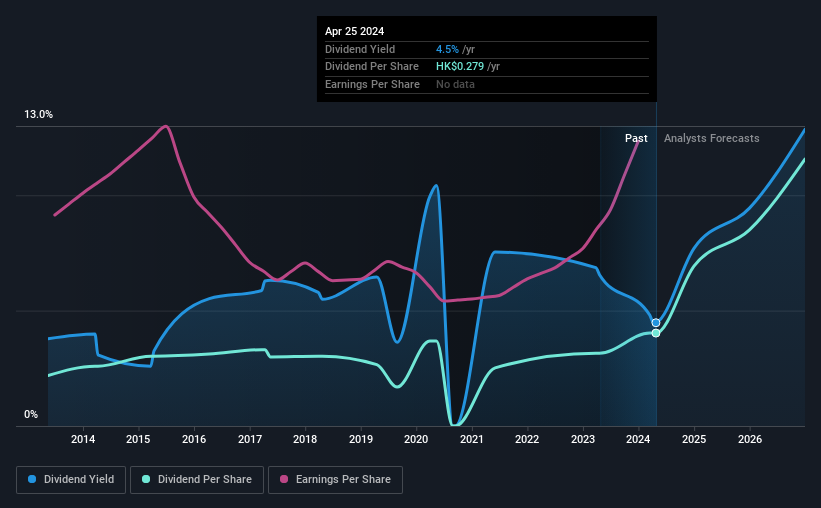Image resolution: width=821 pixels, height=508 pixels.
Task: Toggle the Dividend Yield legend button
Action: [71, 480]
